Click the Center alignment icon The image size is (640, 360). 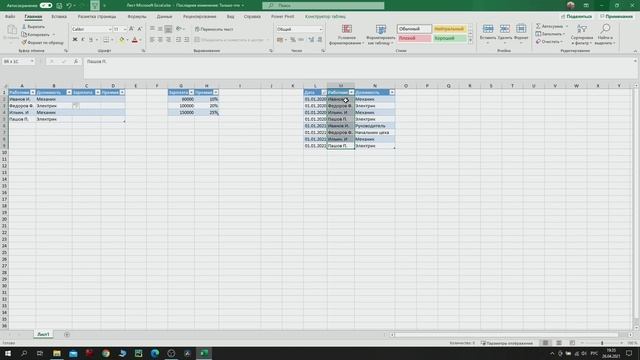(160, 40)
